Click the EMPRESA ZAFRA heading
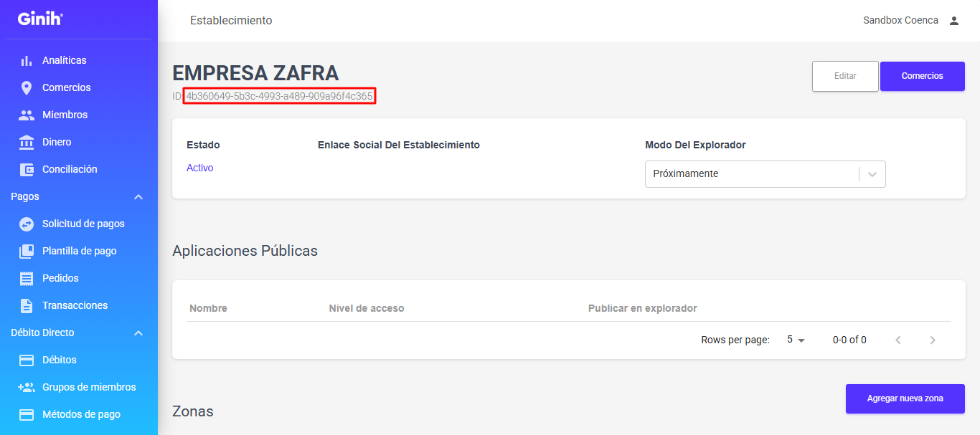 pos(255,73)
